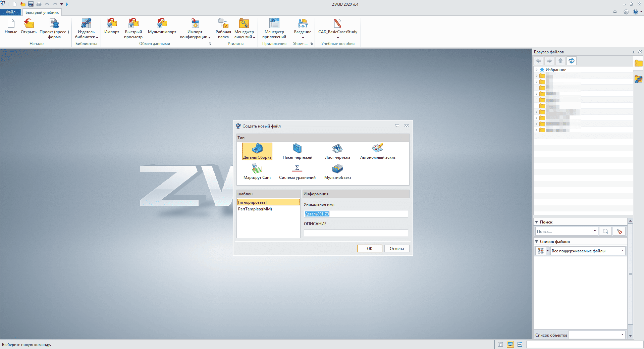Image resolution: width=644 pixels, height=349 pixels.
Task: Go up one folder in file browser
Action: [560, 61]
